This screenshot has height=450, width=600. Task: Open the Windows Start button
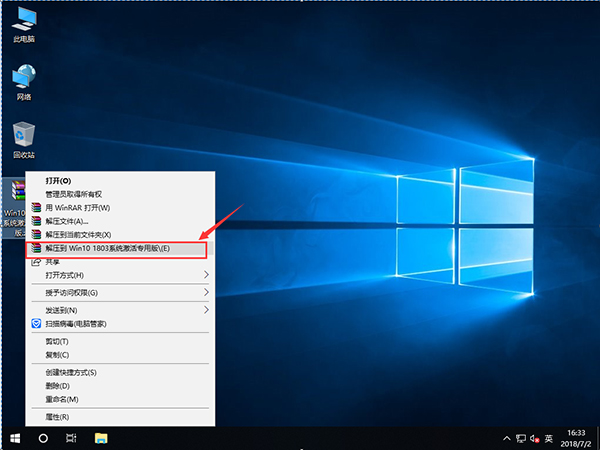coord(15,439)
